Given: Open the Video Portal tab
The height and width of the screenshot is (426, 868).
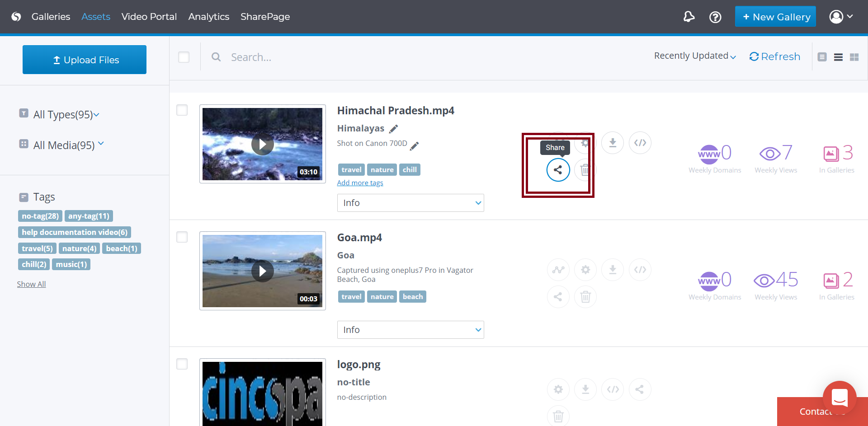Looking at the screenshot, I should coord(149,17).
